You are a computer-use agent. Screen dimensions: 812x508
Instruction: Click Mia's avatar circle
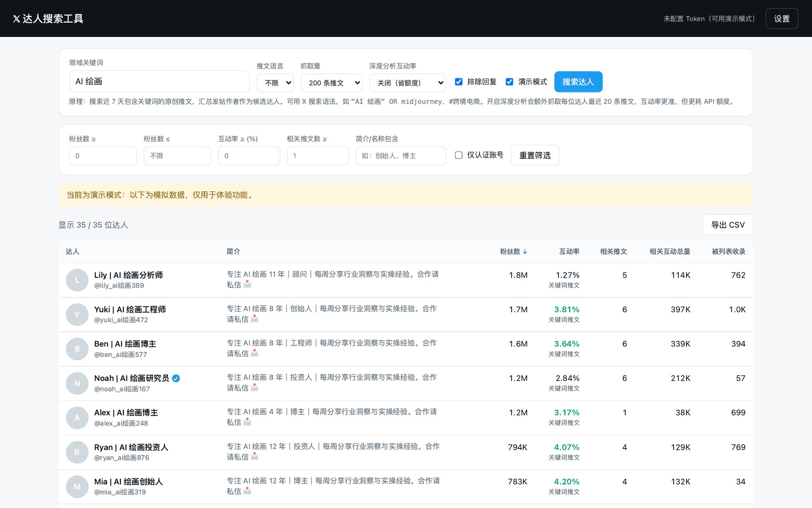tap(77, 487)
